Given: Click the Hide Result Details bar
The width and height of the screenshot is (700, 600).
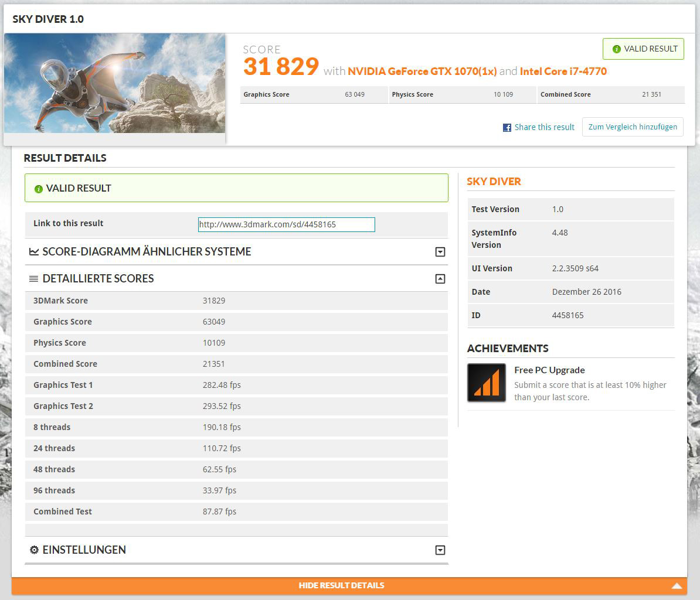Looking at the screenshot, I should (341, 585).
